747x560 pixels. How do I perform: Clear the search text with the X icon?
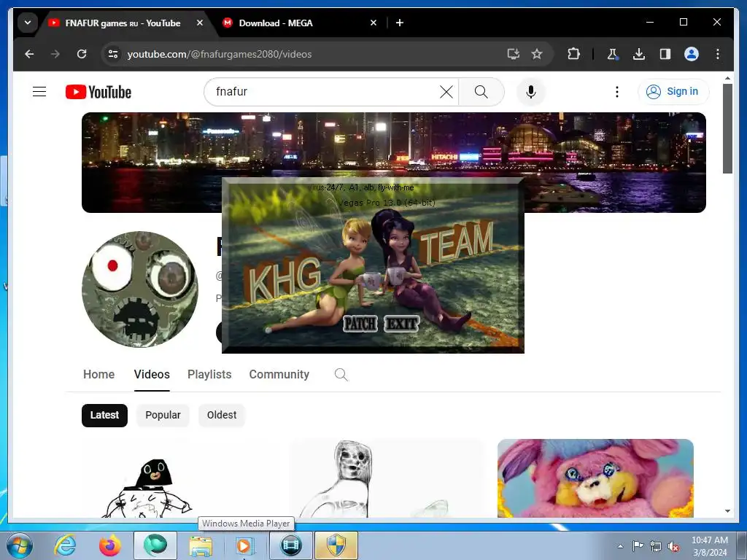point(446,92)
